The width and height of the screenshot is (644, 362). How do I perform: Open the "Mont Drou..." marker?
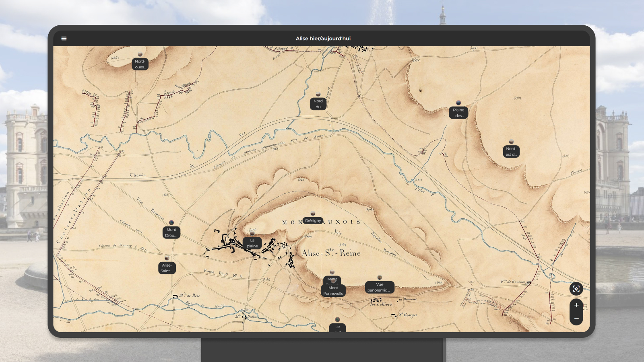point(171,232)
